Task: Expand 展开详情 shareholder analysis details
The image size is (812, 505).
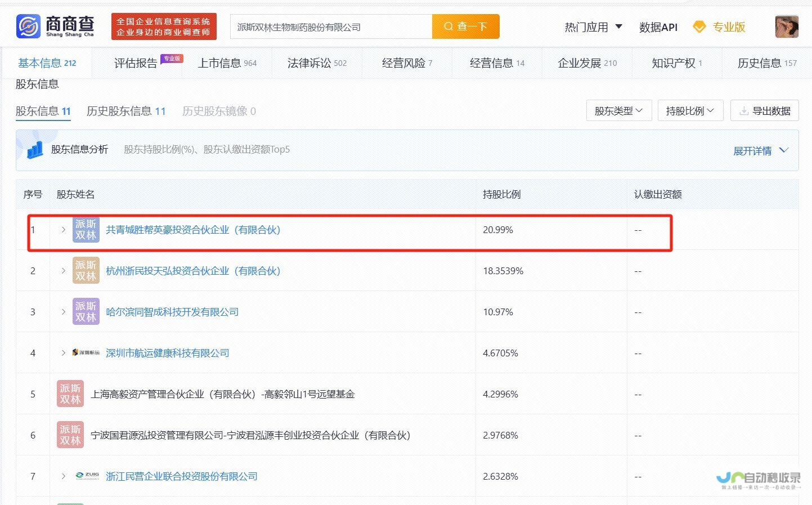Action: 761,150
